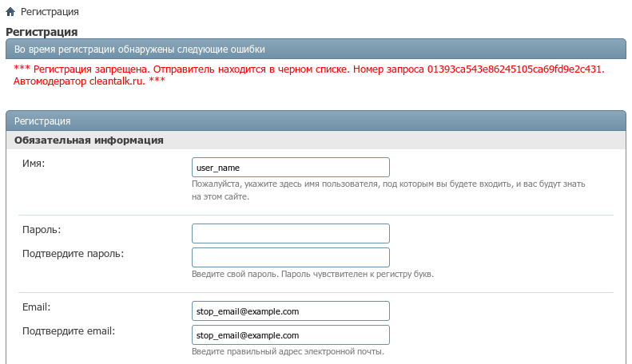Click the Имя field label
The image size is (632, 364).
coord(34,164)
